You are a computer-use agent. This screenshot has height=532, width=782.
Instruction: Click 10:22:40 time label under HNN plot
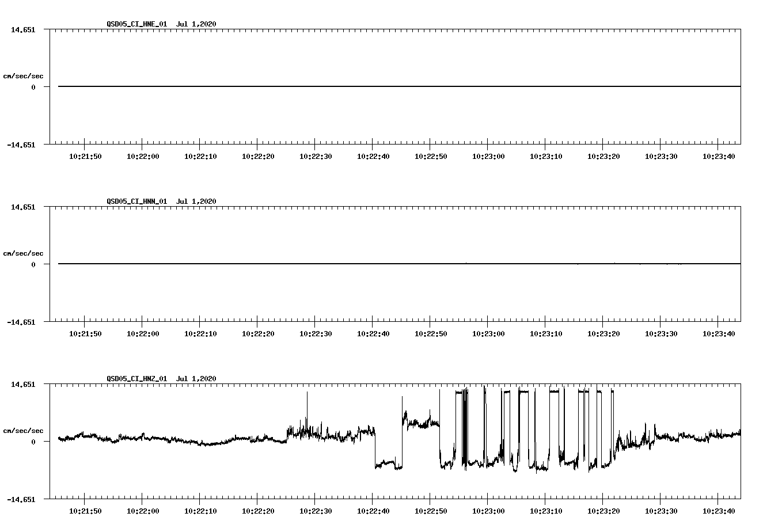tap(373, 333)
